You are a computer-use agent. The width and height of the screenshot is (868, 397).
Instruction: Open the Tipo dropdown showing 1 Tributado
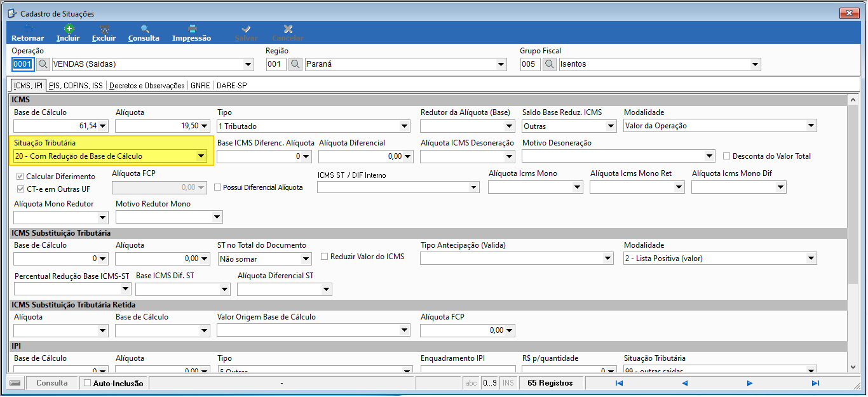tap(404, 126)
